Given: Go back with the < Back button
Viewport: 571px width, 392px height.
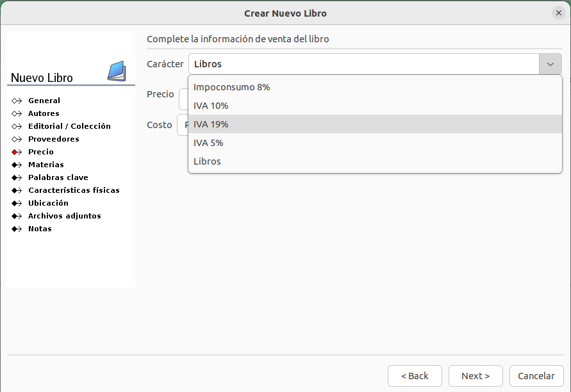Looking at the screenshot, I should [x=415, y=376].
